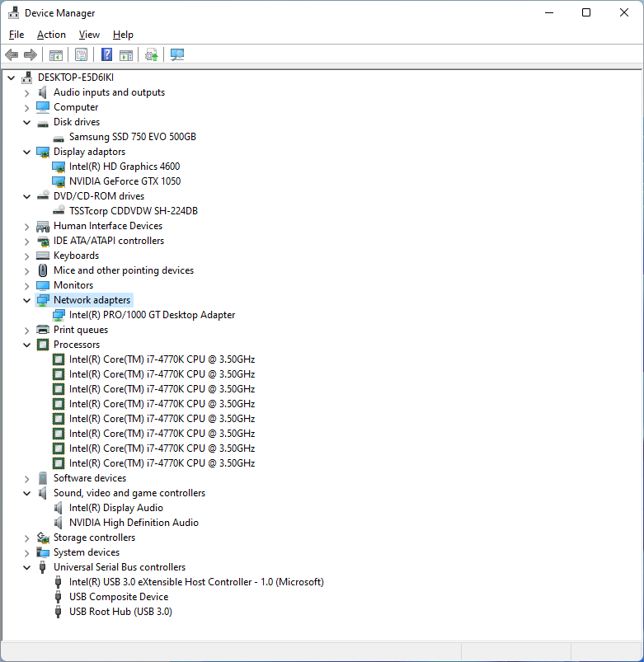The height and width of the screenshot is (662, 644).
Task: Collapse the Display adaptors category
Action: 26,152
